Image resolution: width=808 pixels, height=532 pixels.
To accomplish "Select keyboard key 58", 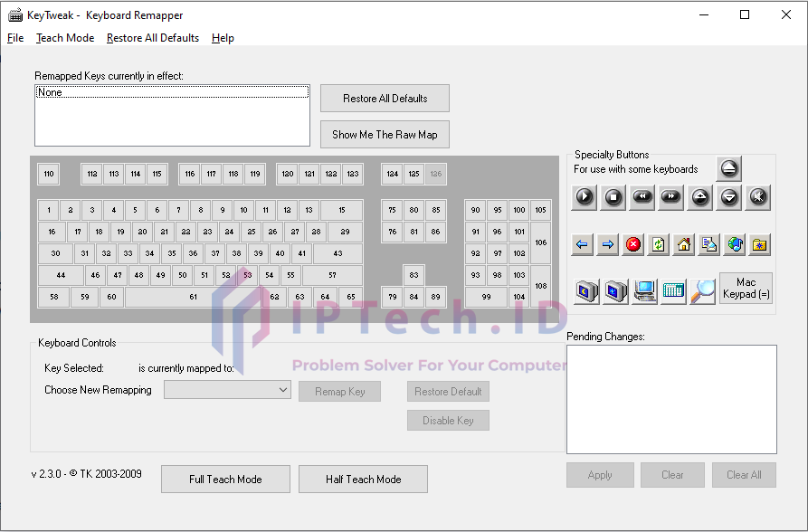I will click(x=53, y=297).
